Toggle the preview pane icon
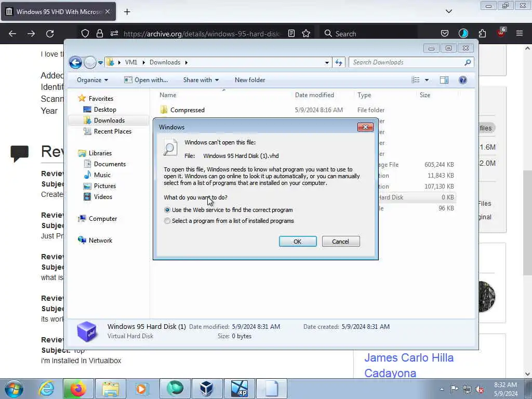This screenshot has height=399, width=532. coord(444,80)
